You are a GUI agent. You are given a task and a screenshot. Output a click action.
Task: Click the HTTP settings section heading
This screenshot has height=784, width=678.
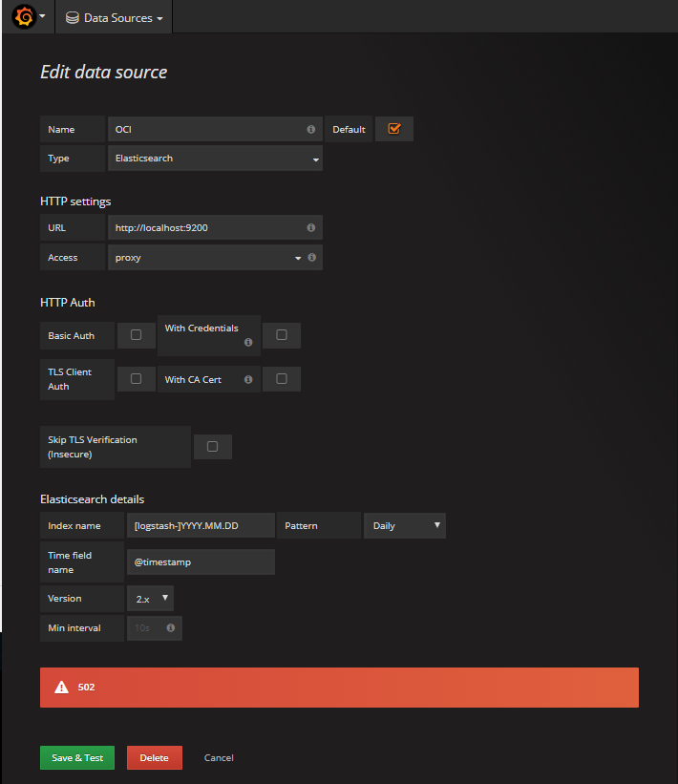(x=75, y=201)
